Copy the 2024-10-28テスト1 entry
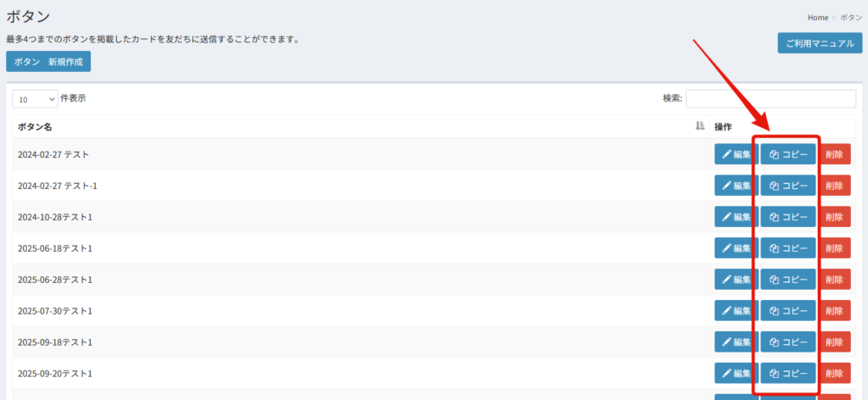Viewport: 868px width, 400px height. click(x=787, y=217)
